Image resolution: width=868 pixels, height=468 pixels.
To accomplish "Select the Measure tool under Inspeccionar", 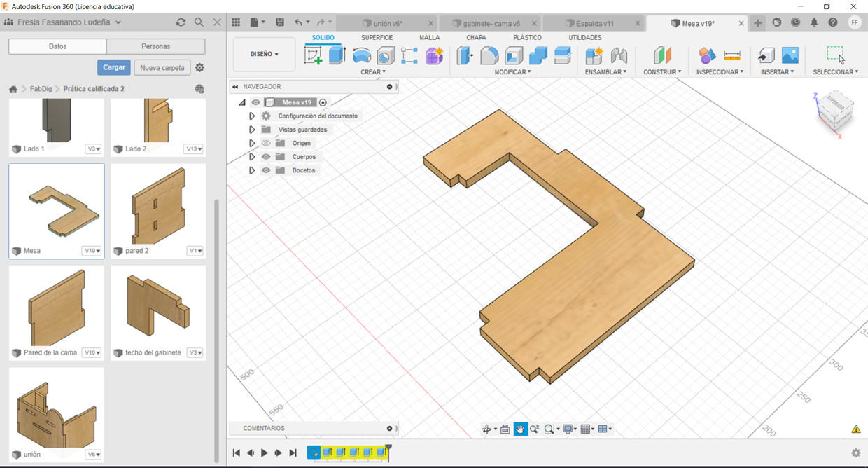I will pos(731,56).
